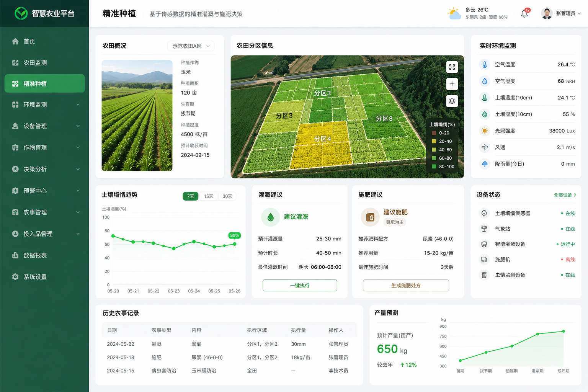The image size is (588, 392).
Task: Switch soil trend to 30天
Action: (x=227, y=196)
